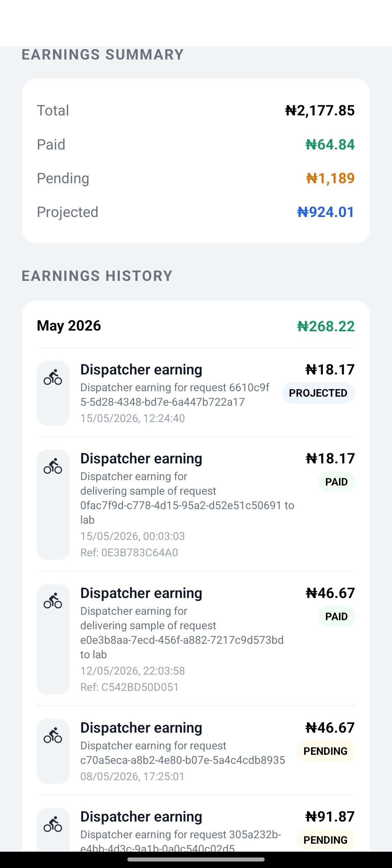Select the PROJECTED status badge

318,393
